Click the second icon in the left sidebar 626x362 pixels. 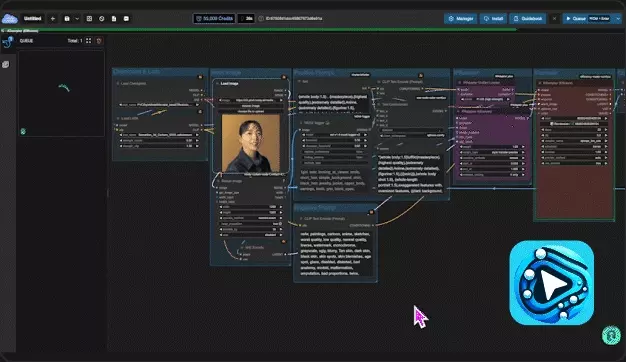point(6,64)
